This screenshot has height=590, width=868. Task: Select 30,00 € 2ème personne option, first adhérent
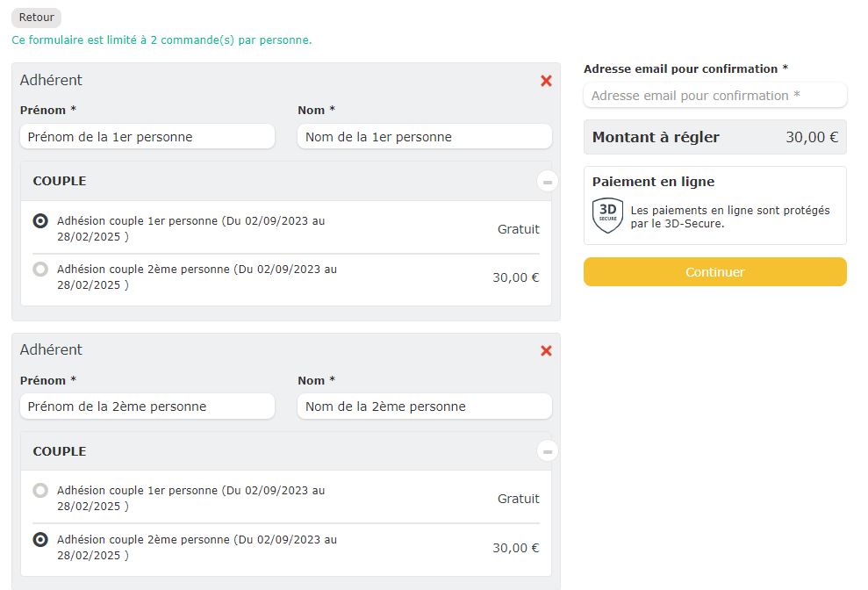40,270
